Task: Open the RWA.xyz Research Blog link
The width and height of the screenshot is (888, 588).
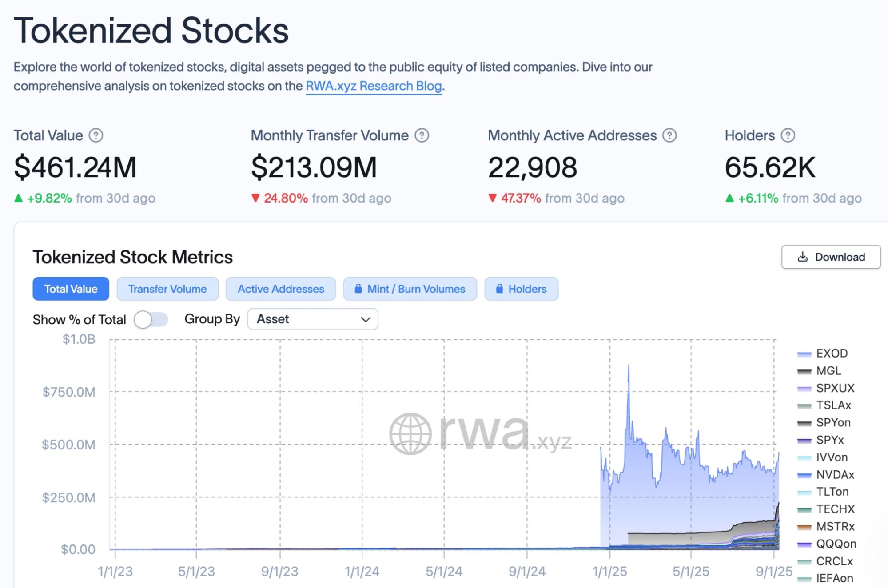Action: click(x=374, y=86)
